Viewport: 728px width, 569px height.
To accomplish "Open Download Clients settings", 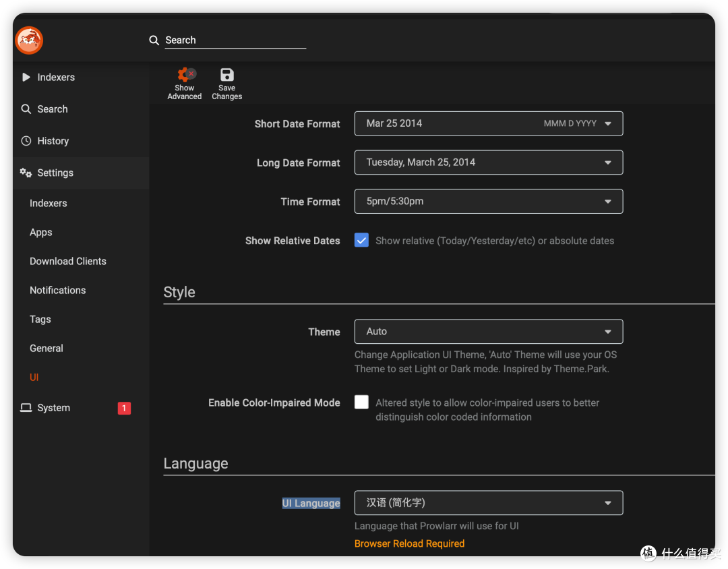I will [x=68, y=262].
